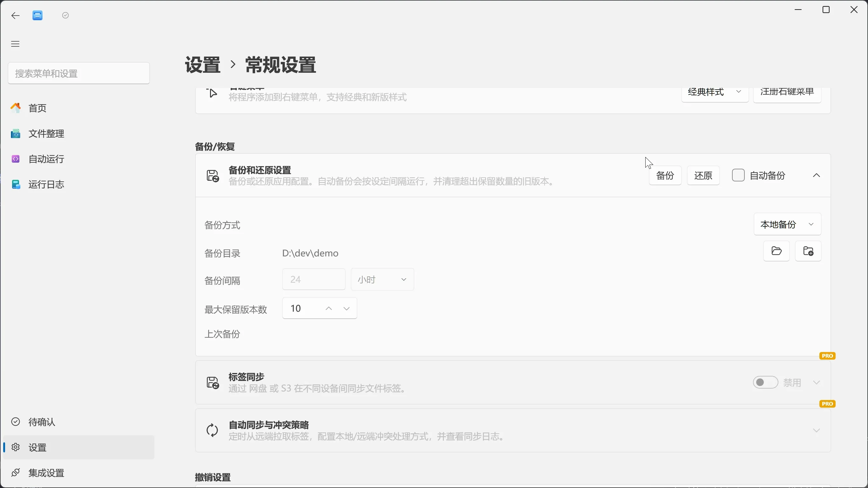Open the 小时 unit dropdown
The height and width of the screenshot is (488, 868).
tap(383, 280)
